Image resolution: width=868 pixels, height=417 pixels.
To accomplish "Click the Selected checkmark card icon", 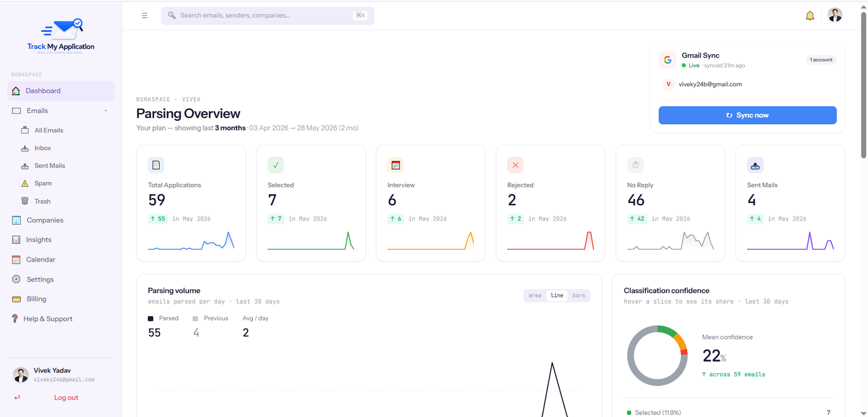I will tap(276, 165).
